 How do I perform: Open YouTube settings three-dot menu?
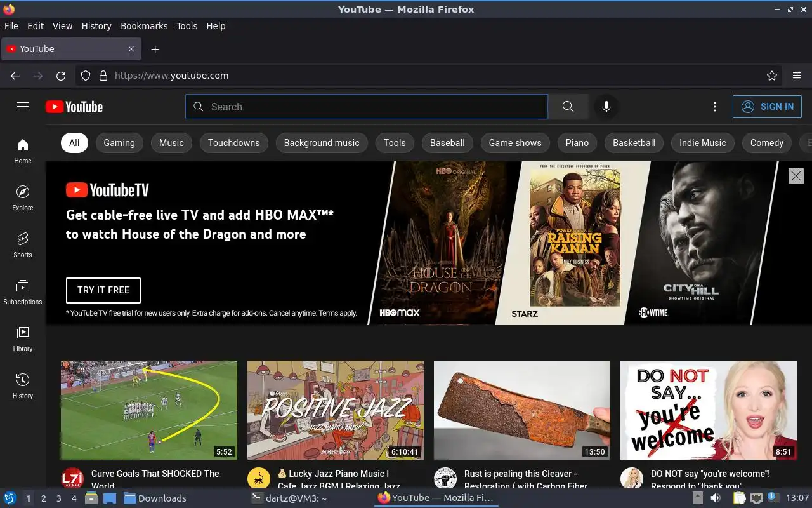tap(715, 107)
